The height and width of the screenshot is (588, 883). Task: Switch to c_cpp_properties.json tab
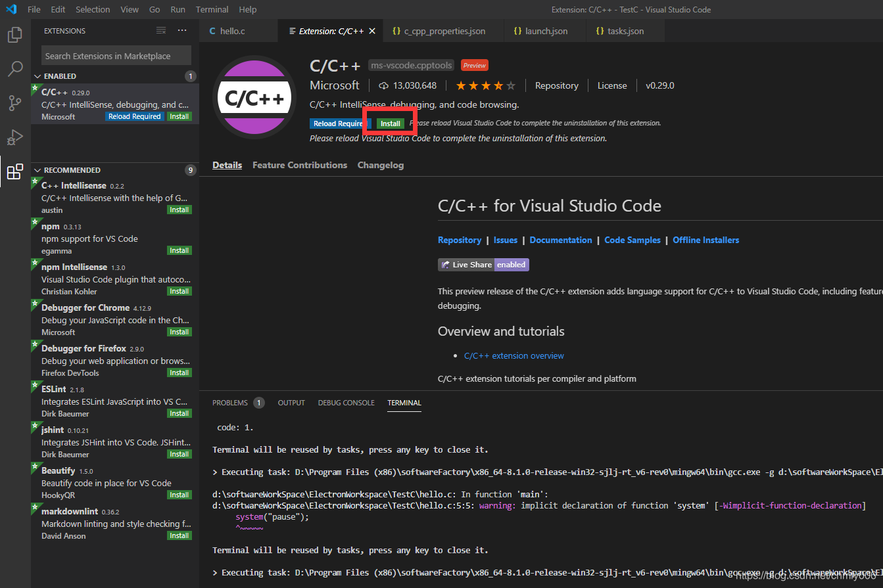443,31
